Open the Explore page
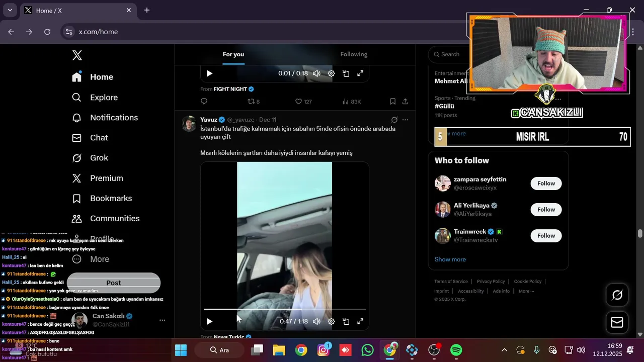Viewport: 644px width, 362px height. pos(95,98)
